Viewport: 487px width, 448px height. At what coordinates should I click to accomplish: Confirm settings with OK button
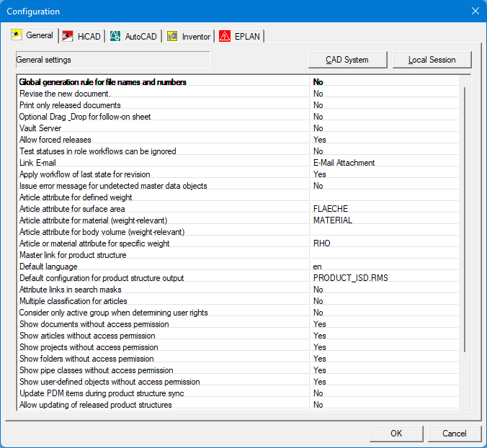coord(396,434)
